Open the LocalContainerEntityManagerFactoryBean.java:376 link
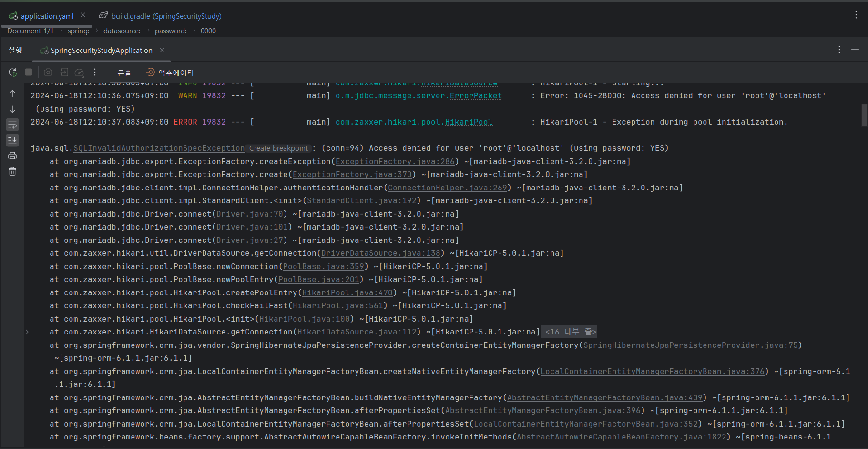This screenshot has width=868, height=449. (x=652, y=372)
